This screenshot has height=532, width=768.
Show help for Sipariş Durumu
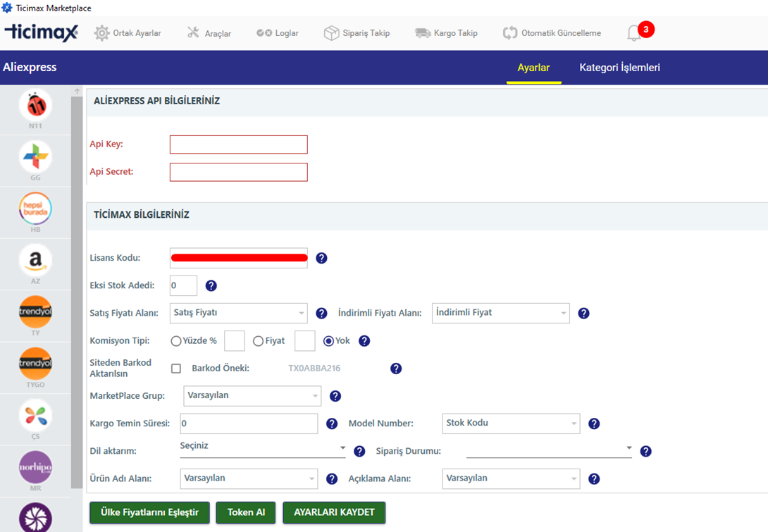point(646,451)
